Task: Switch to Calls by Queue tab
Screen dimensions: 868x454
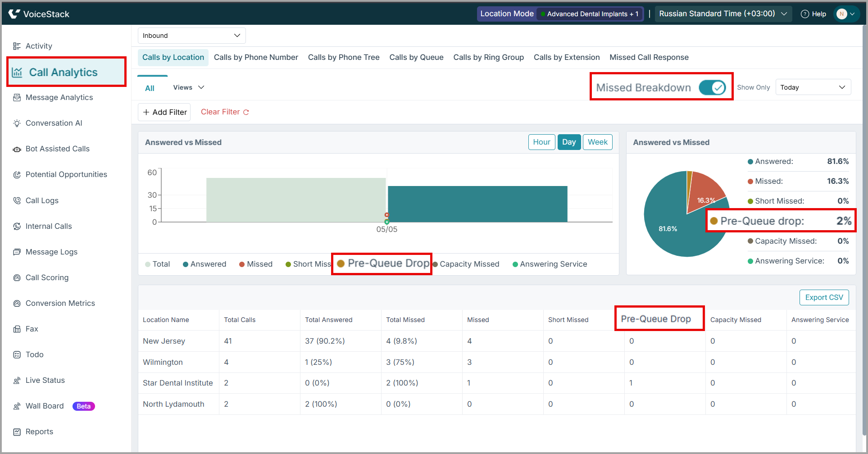Action: pos(416,57)
